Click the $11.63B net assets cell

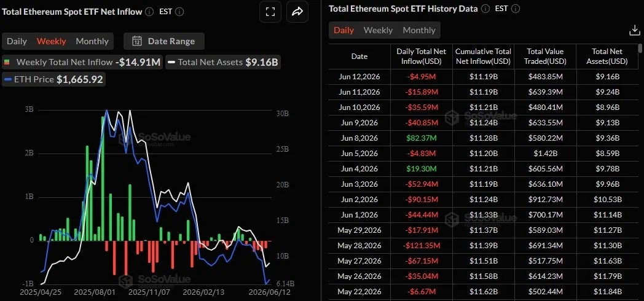coord(607,260)
